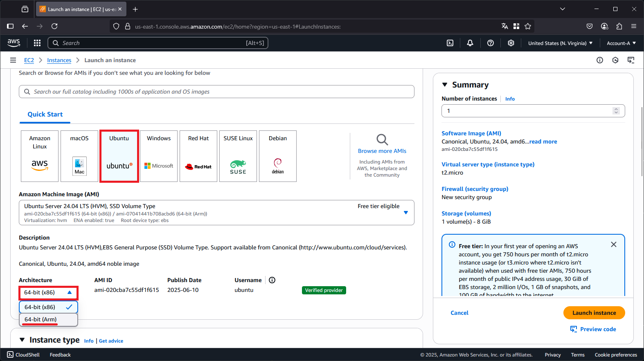Click Browse more AMIs link

(382, 151)
